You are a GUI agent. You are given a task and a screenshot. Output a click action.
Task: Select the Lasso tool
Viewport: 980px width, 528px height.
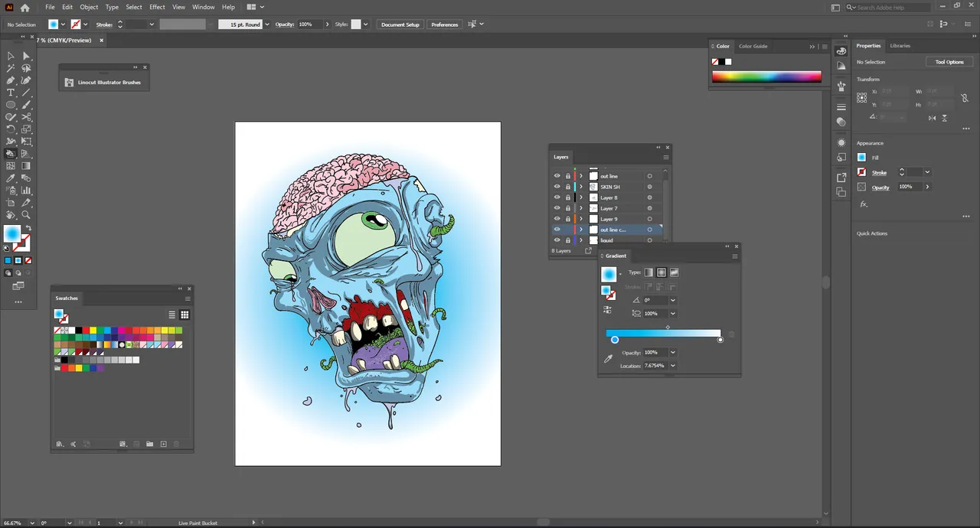pyautogui.click(x=26, y=68)
